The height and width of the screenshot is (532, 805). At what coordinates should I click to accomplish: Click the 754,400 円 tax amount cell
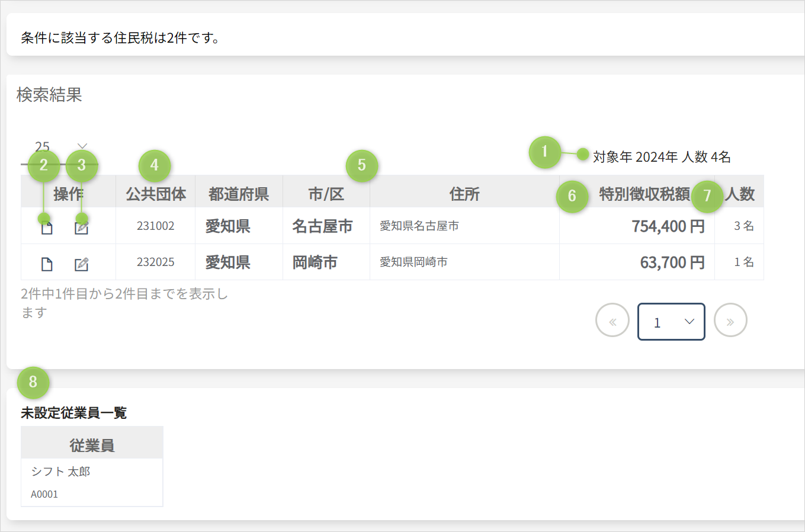pos(668,226)
